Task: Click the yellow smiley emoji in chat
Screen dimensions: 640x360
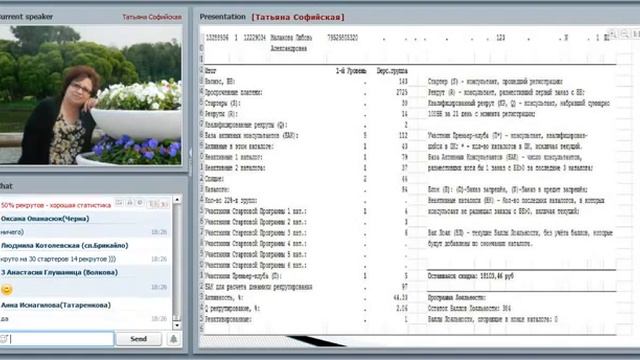Action: click(x=7, y=289)
